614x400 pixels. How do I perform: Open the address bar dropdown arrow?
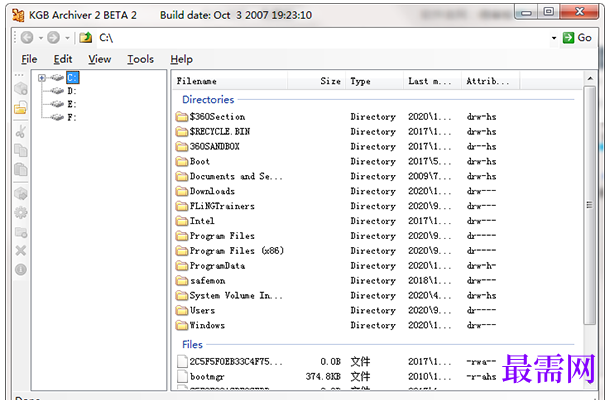pos(554,38)
